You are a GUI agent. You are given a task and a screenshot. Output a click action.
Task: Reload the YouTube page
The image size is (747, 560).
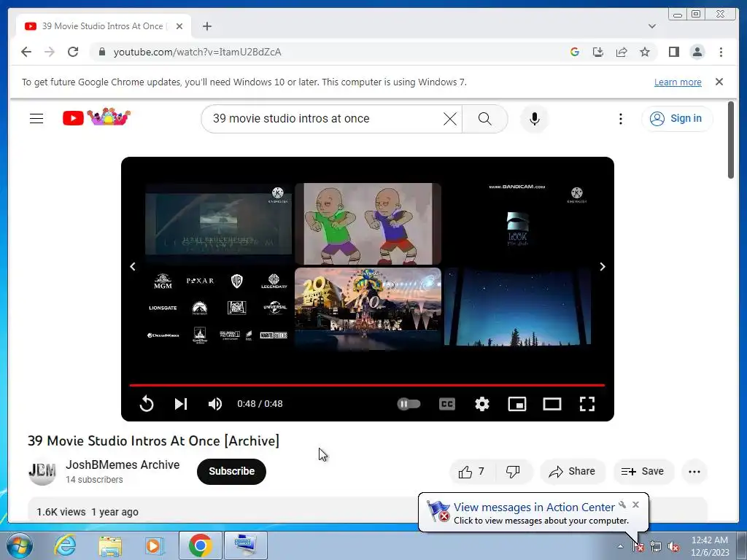point(73,52)
